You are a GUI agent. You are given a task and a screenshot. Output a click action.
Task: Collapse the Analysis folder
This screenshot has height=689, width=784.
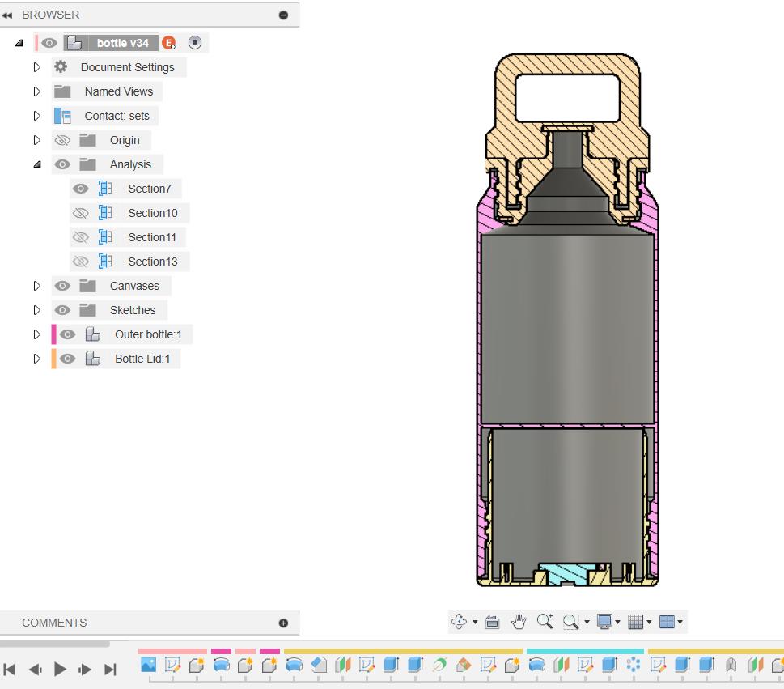[x=36, y=164]
